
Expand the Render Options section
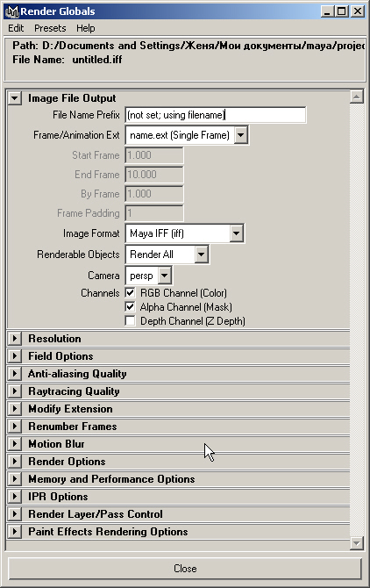tap(15, 462)
